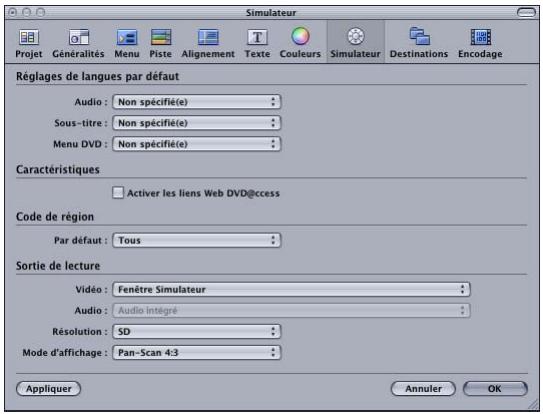
Task: Open the Mode d'affichage Pan-Scan dropdown
Action: [196, 353]
